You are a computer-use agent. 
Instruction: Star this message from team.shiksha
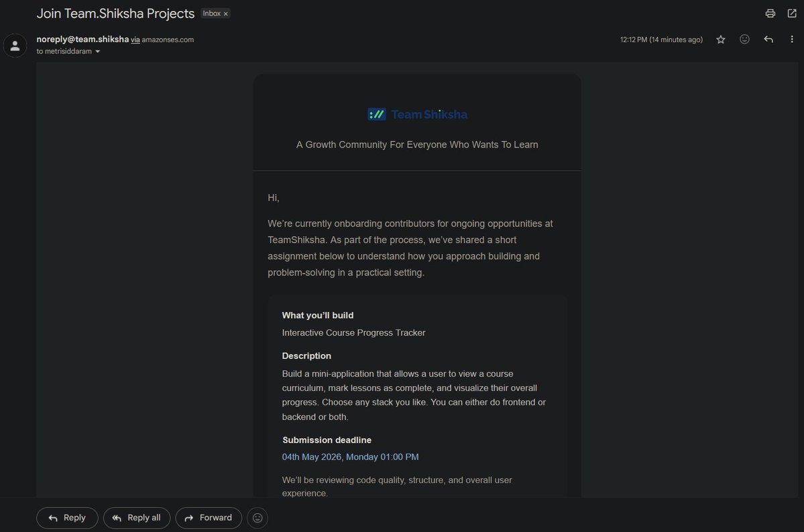point(720,40)
